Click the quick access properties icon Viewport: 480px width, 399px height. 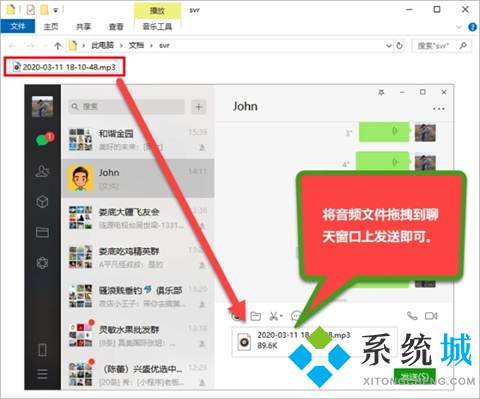click(30, 10)
